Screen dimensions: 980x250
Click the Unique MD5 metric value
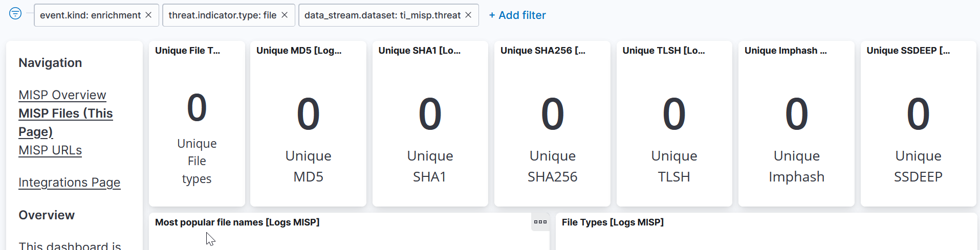point(308,115)
